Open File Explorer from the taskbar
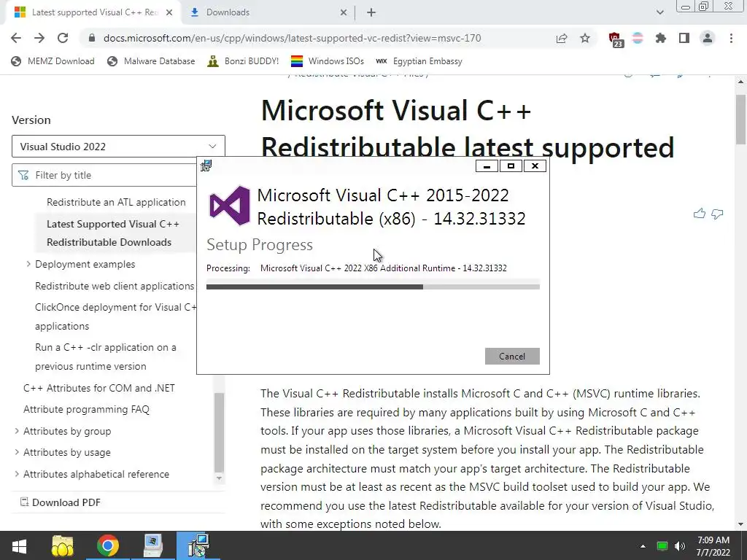The width and height of the screenshot is (747, 560). coord(63,545)
